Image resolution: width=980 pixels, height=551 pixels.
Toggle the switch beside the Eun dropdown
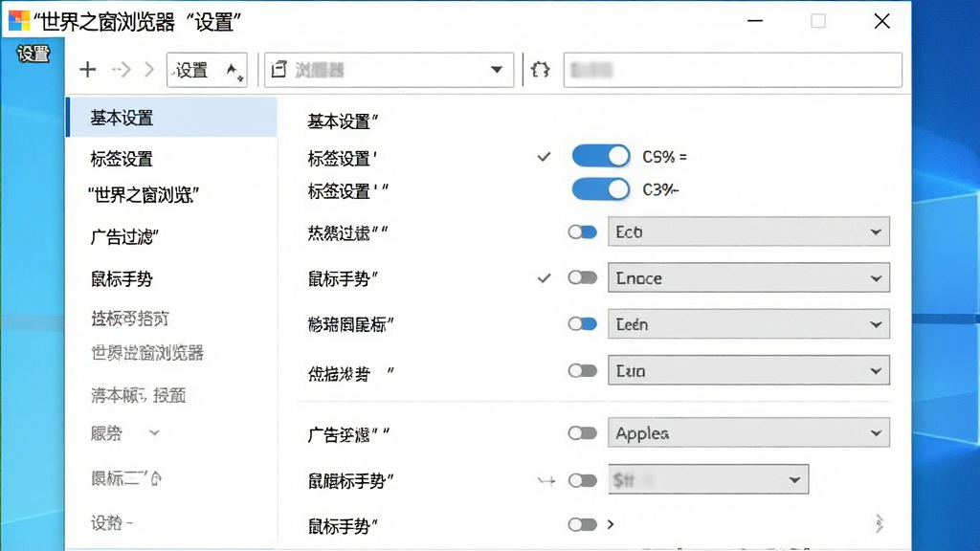click(583, 370)
